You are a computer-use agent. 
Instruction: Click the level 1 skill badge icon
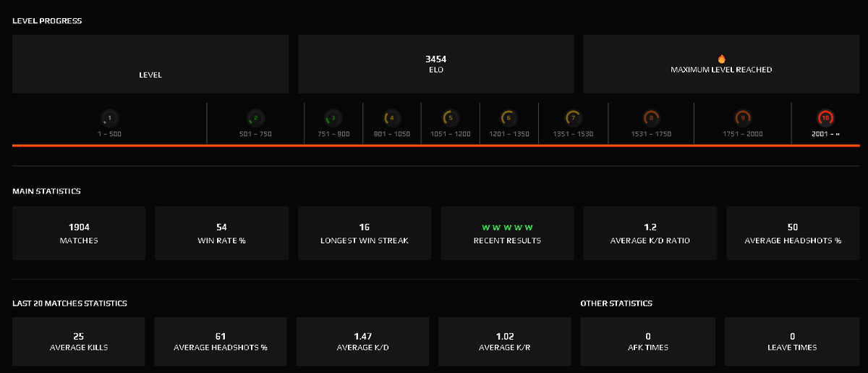[x=109, y=117]
